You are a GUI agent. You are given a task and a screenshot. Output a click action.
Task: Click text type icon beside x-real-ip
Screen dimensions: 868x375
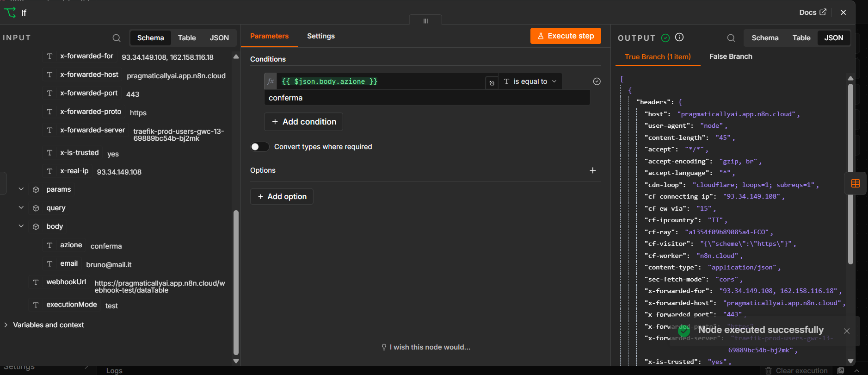pos(49,171)
